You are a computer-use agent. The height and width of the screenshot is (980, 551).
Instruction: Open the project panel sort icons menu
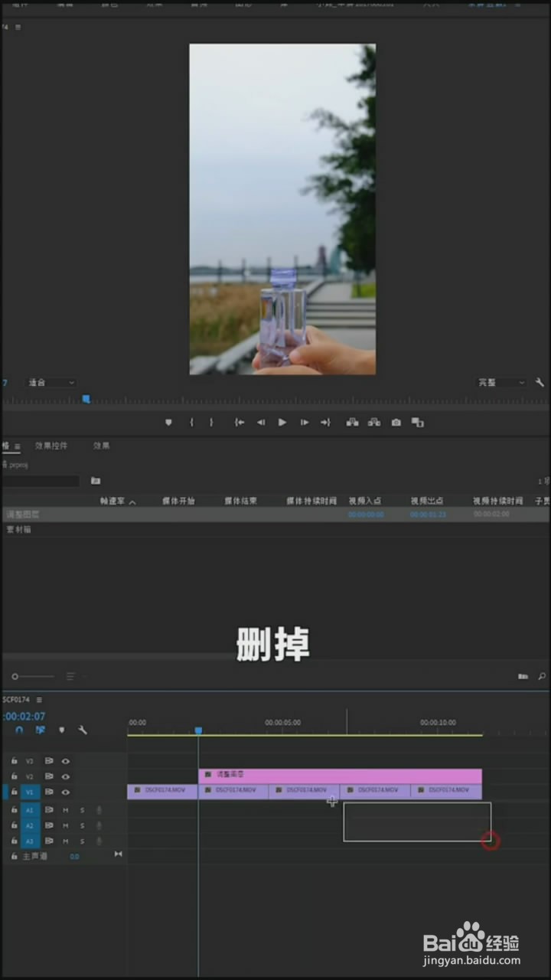point(70,677)
